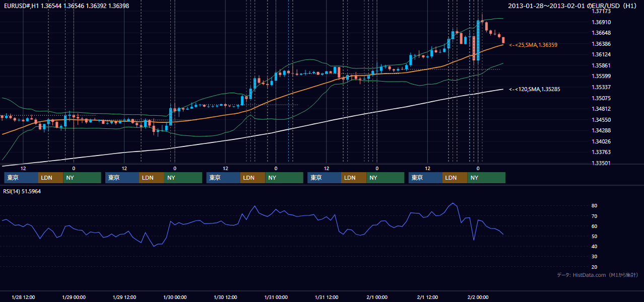Image resolution: width=644 pixels, height=302 pixels.
Task: Select RSI scale value 60
Action: 595,226
